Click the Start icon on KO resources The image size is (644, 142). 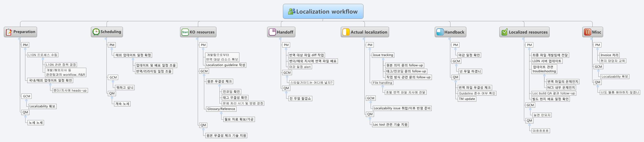pos(185,32)
